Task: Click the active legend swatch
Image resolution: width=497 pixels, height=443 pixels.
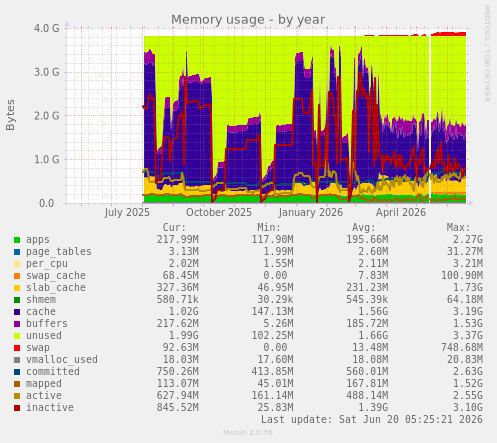Action: (17, 396)
